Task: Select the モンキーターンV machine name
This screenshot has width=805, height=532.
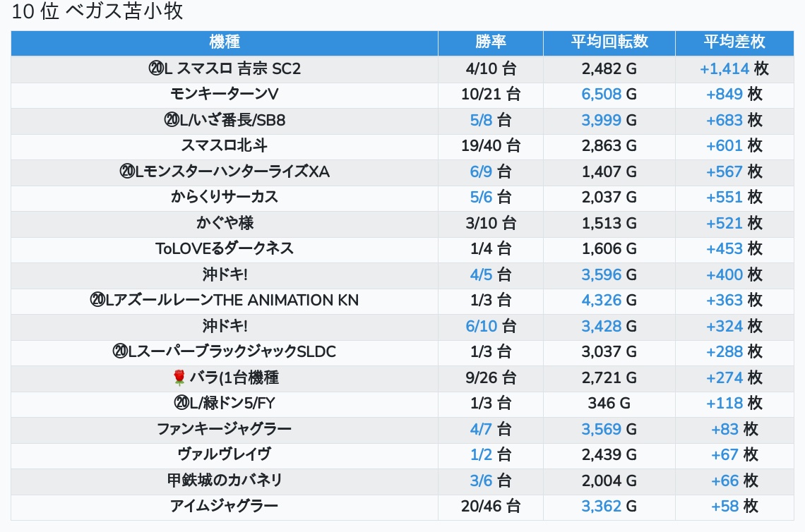Action: (225, 95)
